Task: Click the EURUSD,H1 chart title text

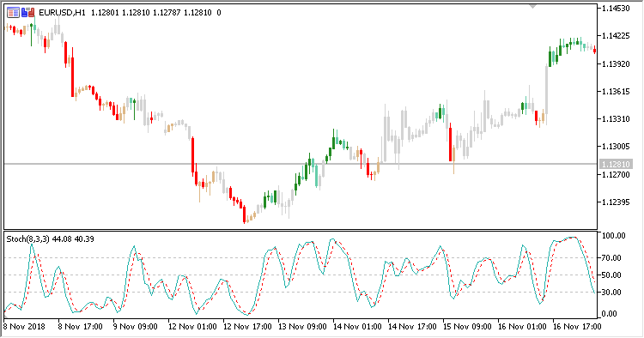Action: [62, 13]
